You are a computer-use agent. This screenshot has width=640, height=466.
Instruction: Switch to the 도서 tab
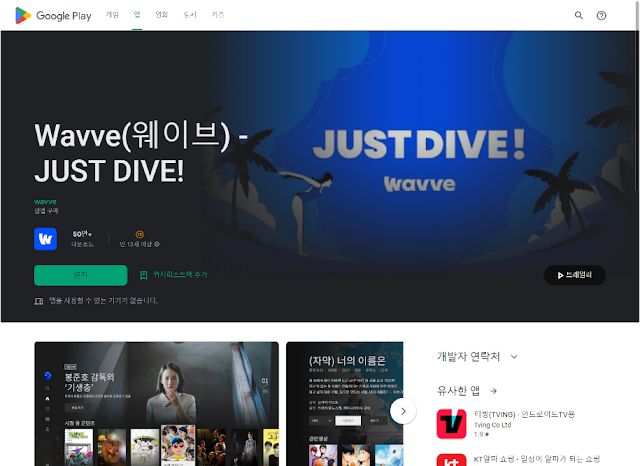tap(190, 15)
